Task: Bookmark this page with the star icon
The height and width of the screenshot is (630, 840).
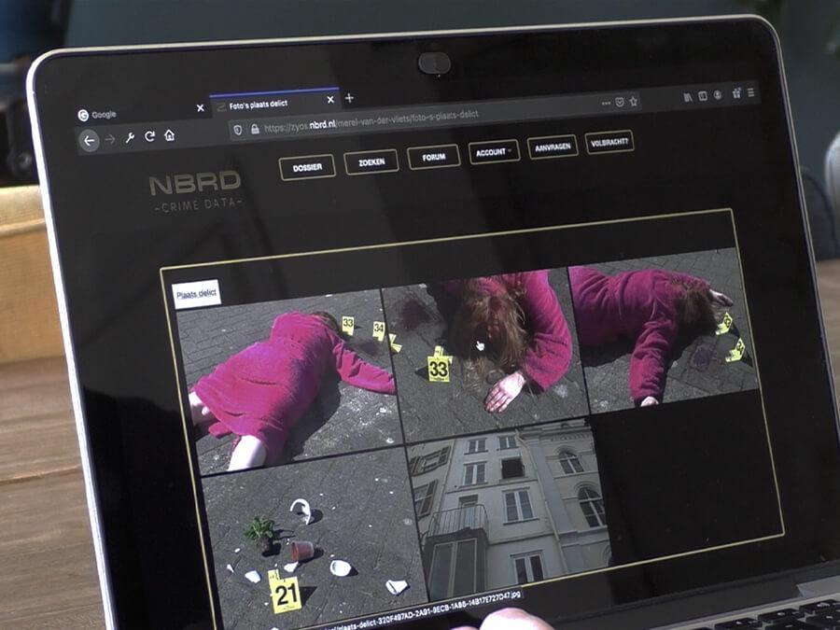Action: coord(633,101)
